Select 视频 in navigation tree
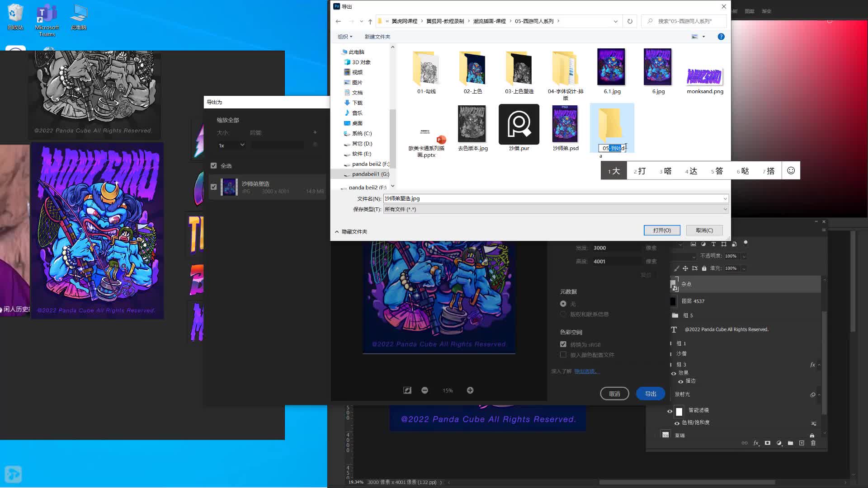The image size is (868, 488). [x=353, y=72]
